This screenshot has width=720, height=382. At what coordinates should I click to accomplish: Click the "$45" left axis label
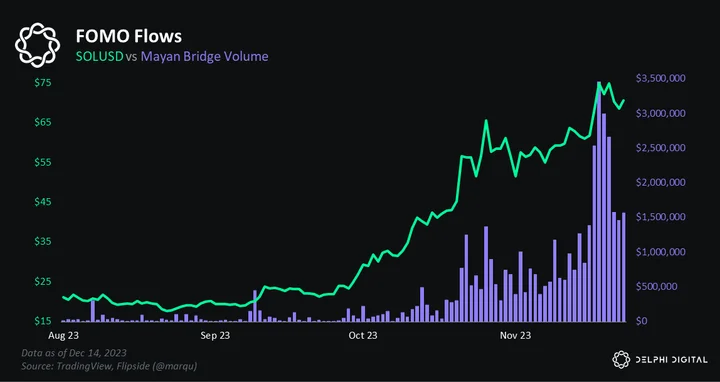coord(43,202)
